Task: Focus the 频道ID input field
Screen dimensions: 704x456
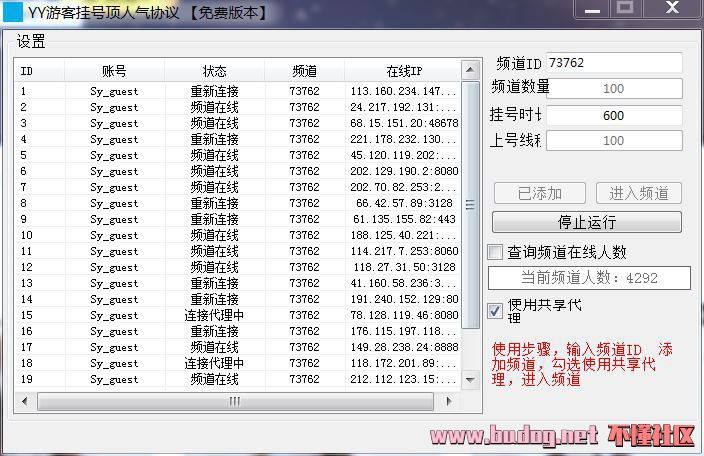Action: (x=614, y=63)
